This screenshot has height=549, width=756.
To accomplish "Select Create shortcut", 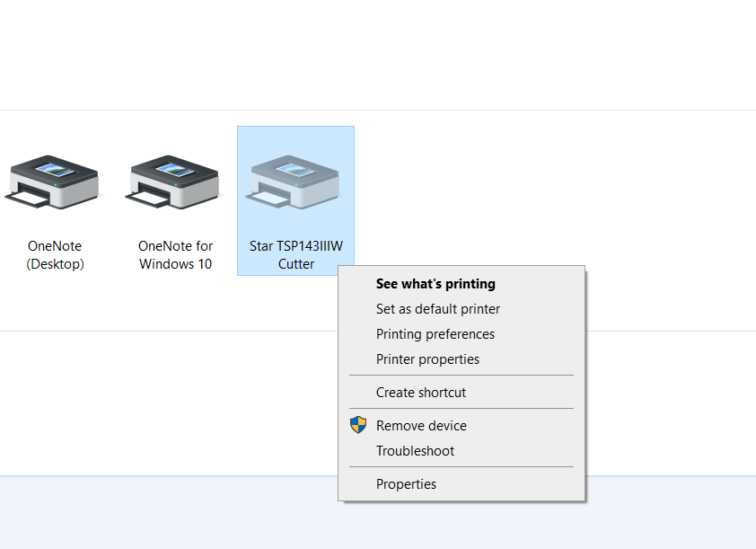I will (462, 393).
